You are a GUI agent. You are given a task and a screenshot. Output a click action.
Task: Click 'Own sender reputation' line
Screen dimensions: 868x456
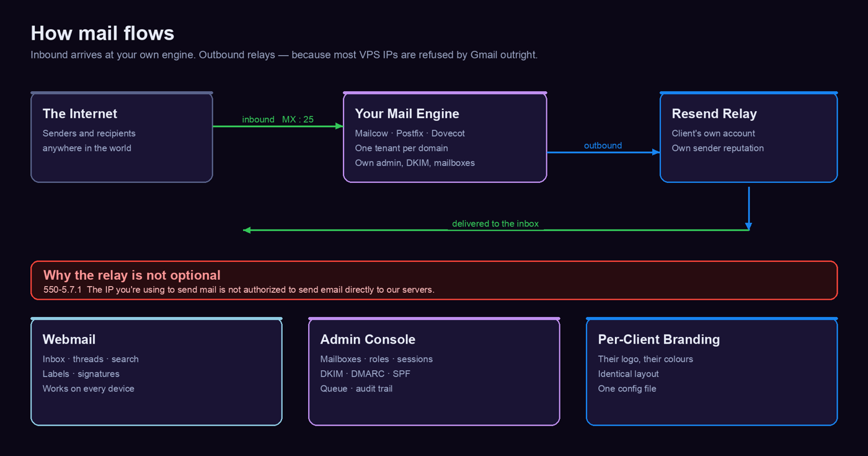point(718,148)
